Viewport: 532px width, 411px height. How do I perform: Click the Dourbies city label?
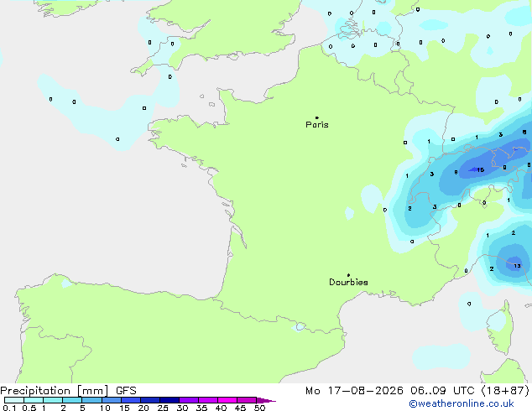[x=348, y=282]
